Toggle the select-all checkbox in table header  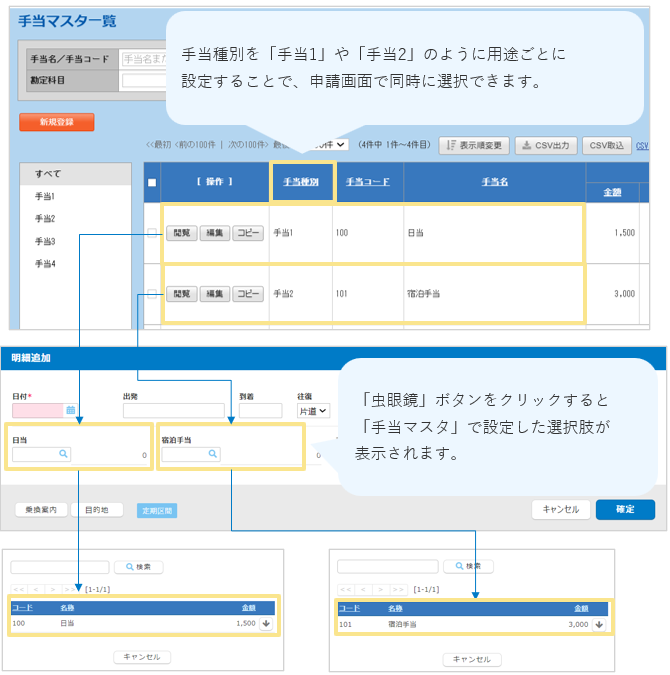point(152,182)
